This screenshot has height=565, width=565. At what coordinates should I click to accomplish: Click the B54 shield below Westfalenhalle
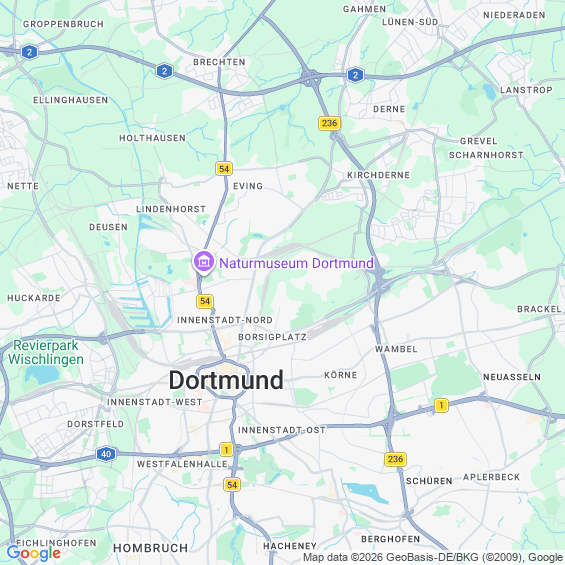click(232, 485)
